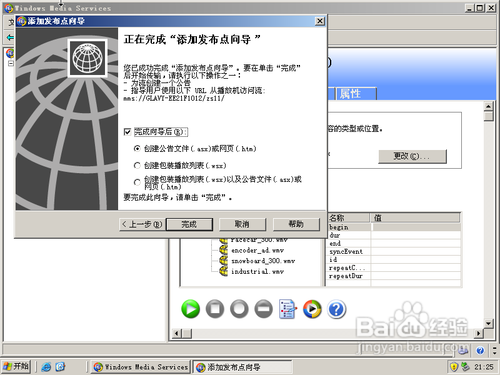Click the network tray icon
Viewport: 500px width, 375px height.
click(465, 367)
